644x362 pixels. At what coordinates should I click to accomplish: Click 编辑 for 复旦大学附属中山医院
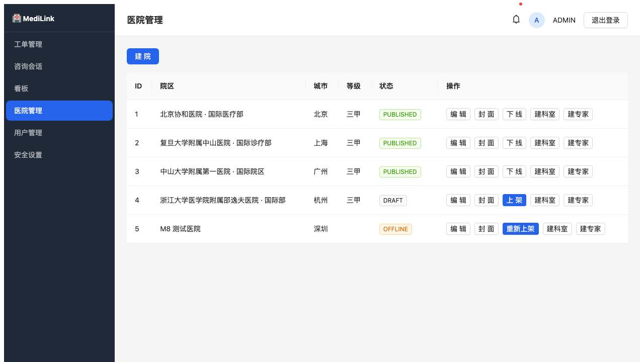point(458,143)
